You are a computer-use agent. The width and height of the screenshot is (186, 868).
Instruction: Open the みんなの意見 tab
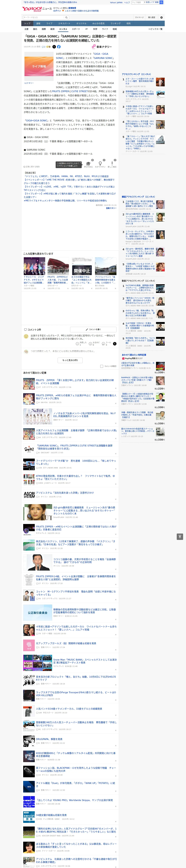[98, 24]
